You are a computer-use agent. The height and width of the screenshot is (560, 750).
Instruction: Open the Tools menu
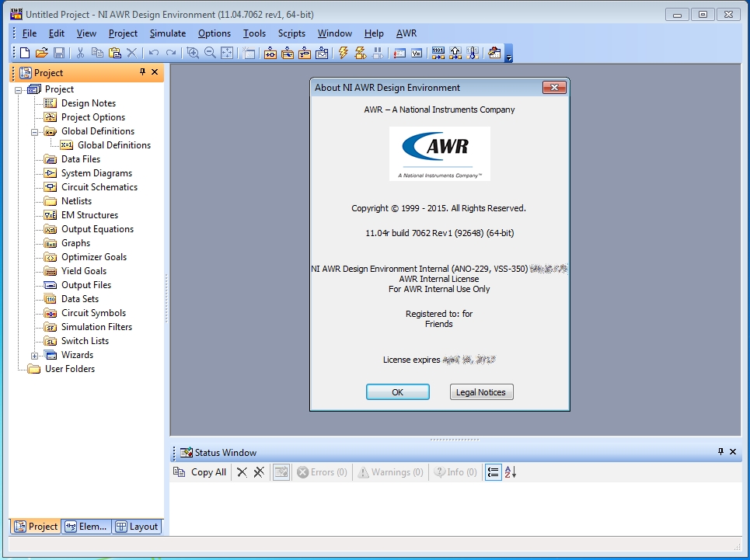[x=254, y=33]
